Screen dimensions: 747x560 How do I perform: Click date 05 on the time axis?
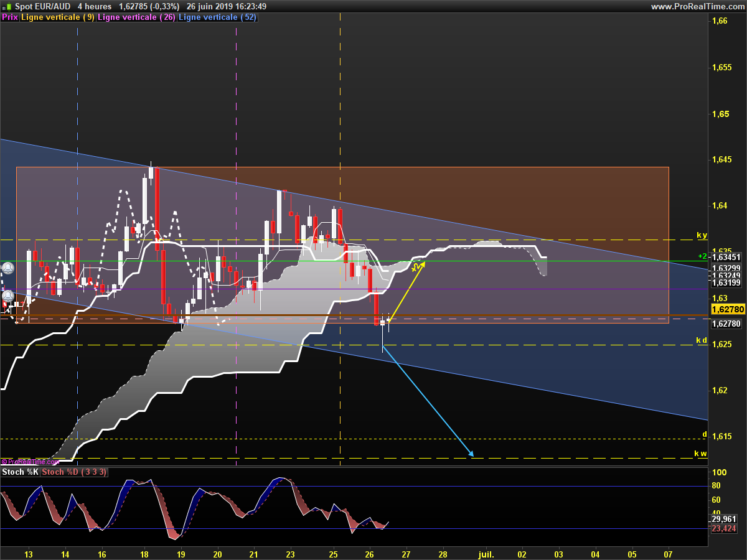632,553
